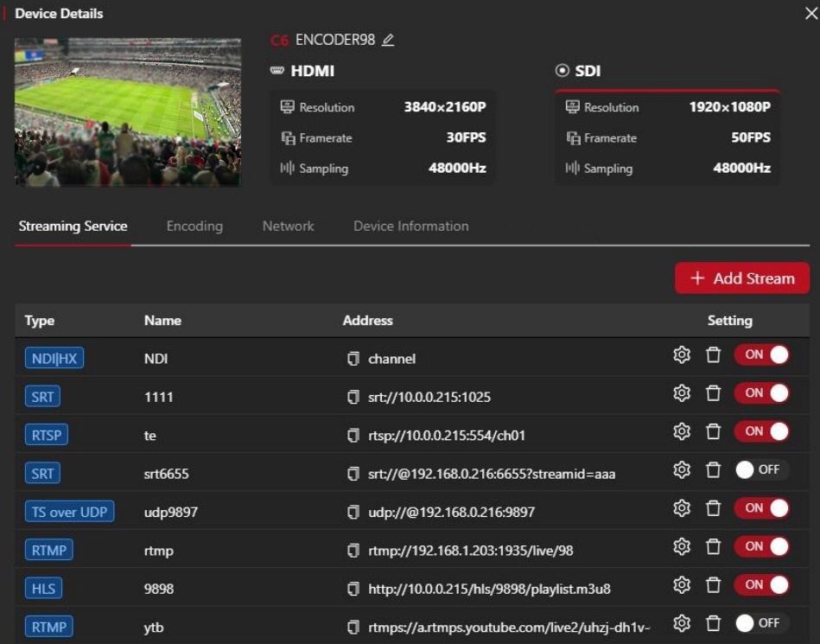Select the Streaming Service tab
820x644 pixels.
coord(73,226)
